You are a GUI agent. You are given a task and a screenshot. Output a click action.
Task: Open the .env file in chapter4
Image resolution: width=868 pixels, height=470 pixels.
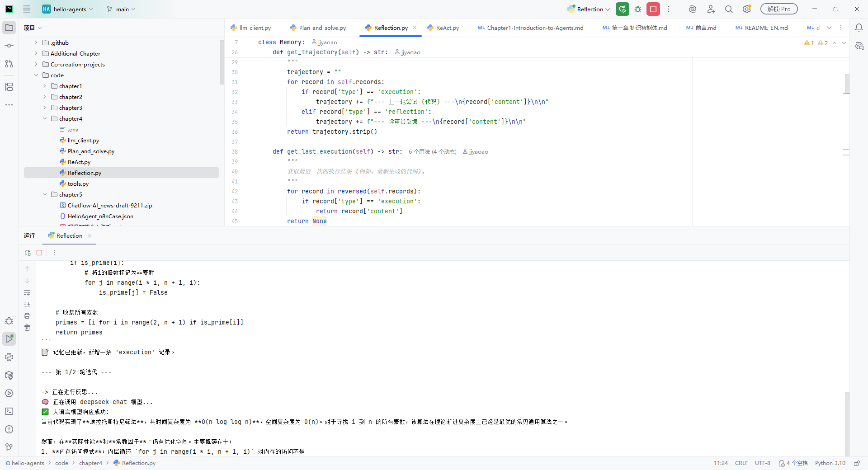coord(73,130)
